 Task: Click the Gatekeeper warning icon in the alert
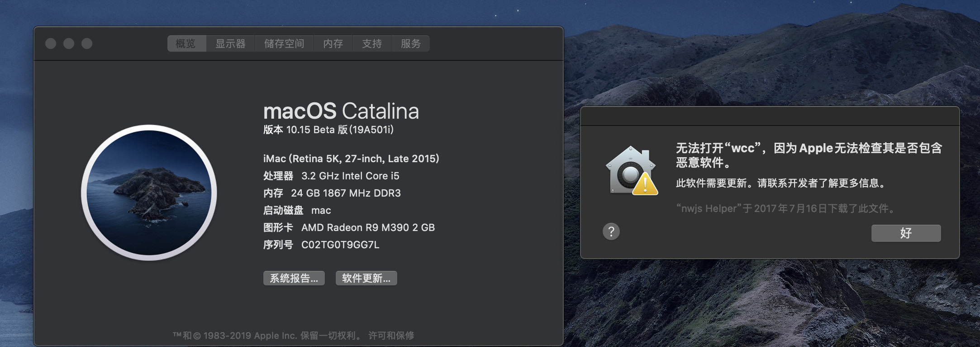pyautogui.click(x=632, y=171)
